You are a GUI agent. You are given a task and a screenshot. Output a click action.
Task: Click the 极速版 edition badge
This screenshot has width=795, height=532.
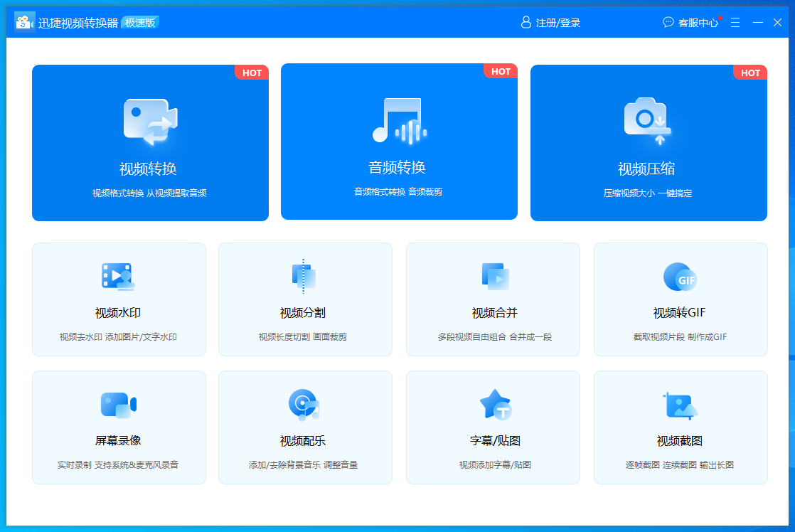pyautogui.click(x=140, y=23)
